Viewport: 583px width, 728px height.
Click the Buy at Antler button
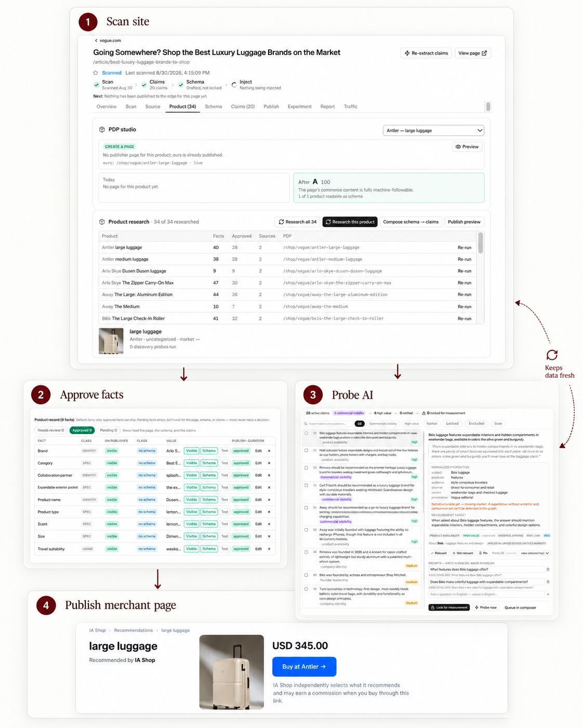pos(304,667)
